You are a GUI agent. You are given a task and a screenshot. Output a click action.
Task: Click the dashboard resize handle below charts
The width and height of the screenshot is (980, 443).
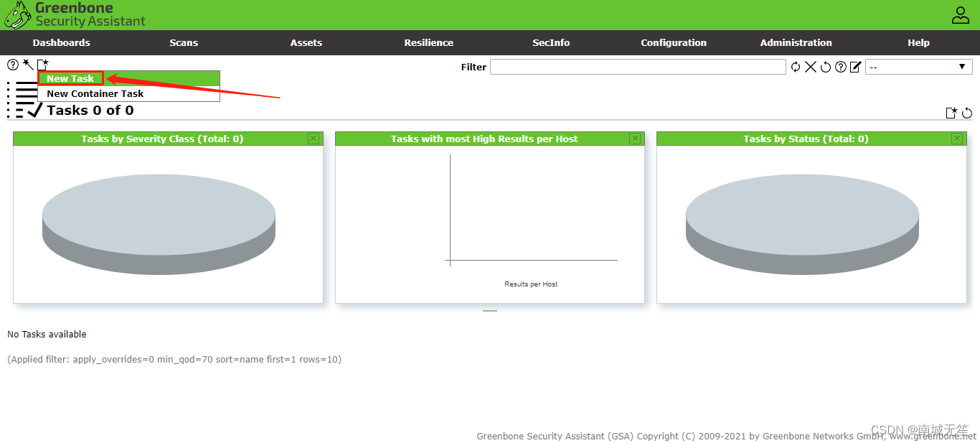pyautogui.click(x=490, y=311)
